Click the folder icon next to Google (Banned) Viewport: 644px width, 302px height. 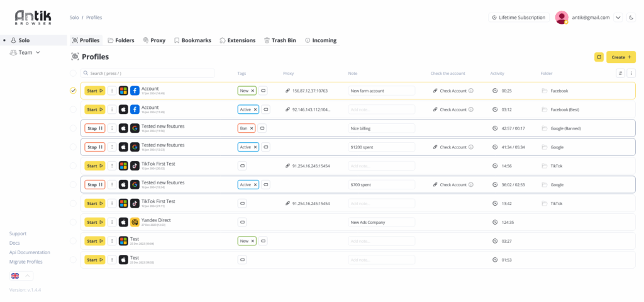pyautogui.click(x=544, y=128)
